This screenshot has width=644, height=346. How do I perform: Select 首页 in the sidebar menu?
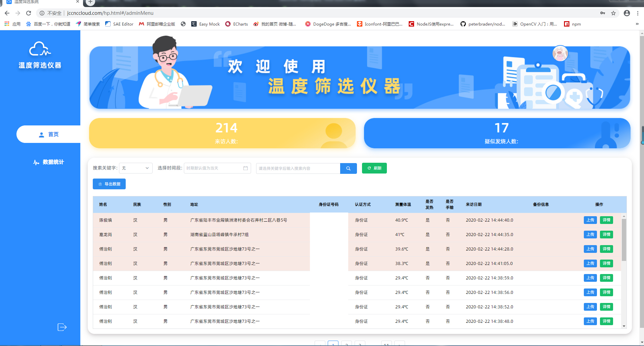coord(49,134)
